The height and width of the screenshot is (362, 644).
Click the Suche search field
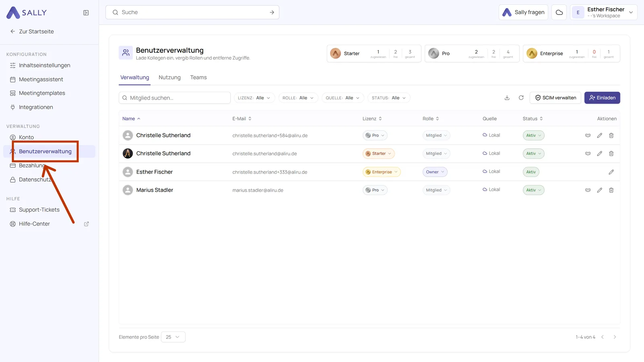click(x=192, y=12)
